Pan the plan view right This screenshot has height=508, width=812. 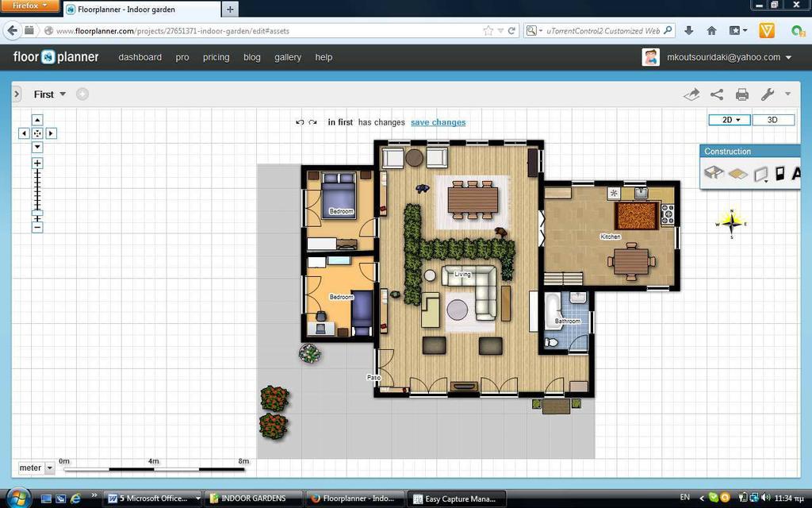(51, 133)
